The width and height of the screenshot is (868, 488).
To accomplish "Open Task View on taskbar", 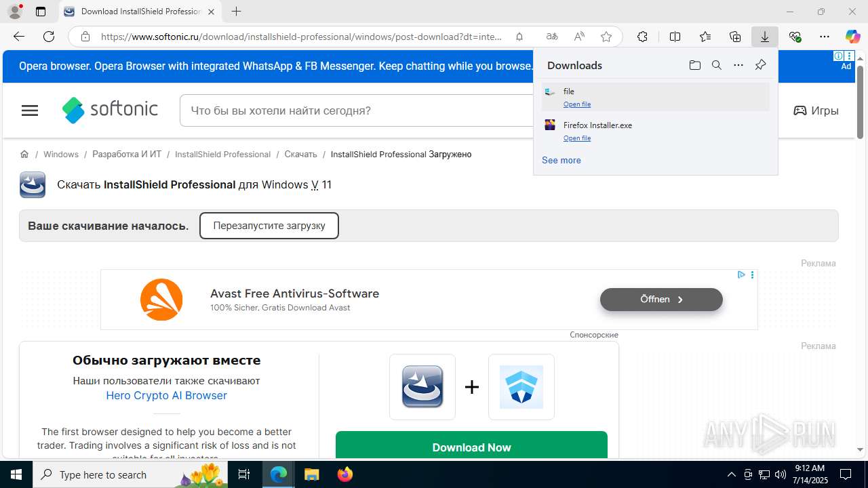I will point(245,474).
